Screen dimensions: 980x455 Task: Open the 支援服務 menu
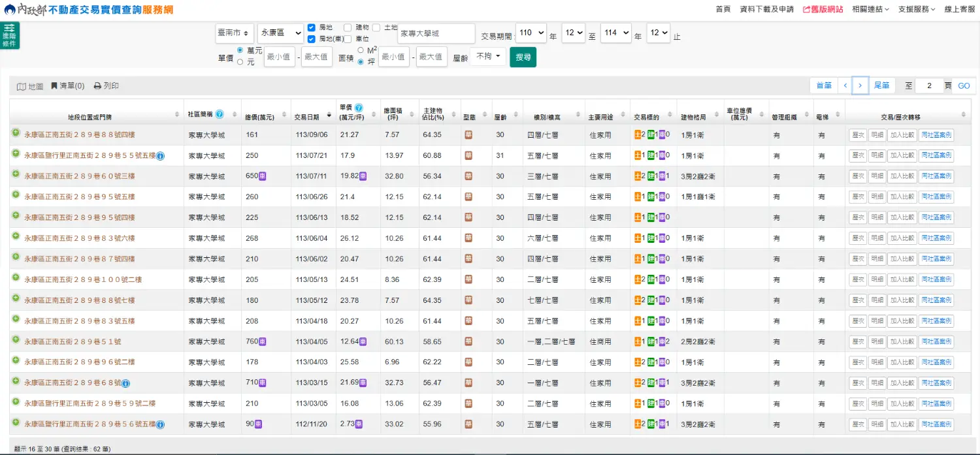[x=916, y=9]
